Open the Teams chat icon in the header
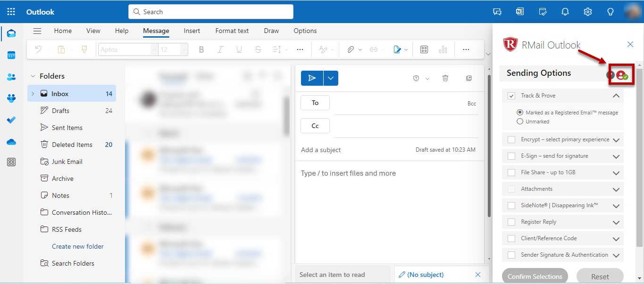This screenshot has height=284, width=644. coord(497,12)
